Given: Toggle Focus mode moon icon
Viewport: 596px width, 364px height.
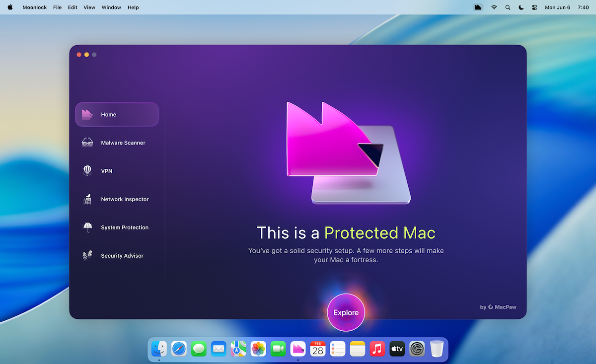Looking at the screenshot, I should tap(521, 7).
